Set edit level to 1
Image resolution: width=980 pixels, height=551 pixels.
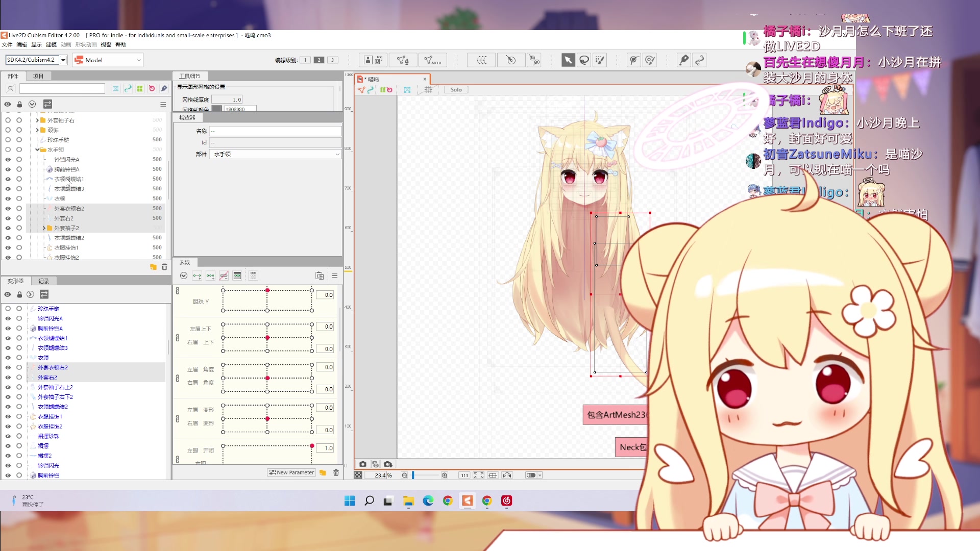tap(305, 60)
